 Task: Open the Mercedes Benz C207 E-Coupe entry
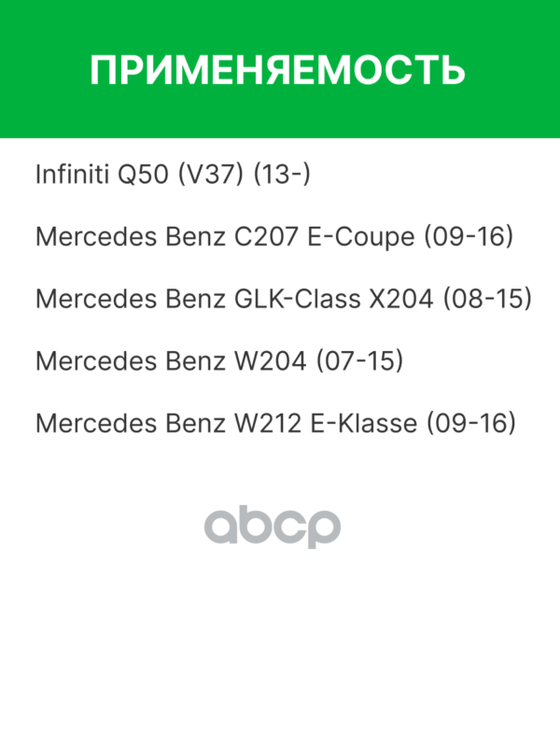[274, 237]
